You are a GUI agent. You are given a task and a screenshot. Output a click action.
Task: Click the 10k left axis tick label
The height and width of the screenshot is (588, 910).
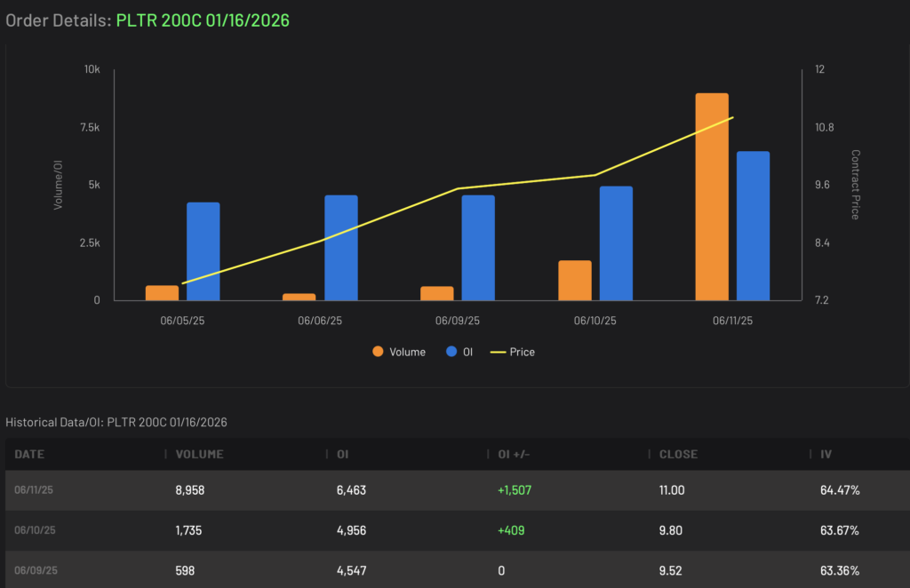tap(92, 69)
